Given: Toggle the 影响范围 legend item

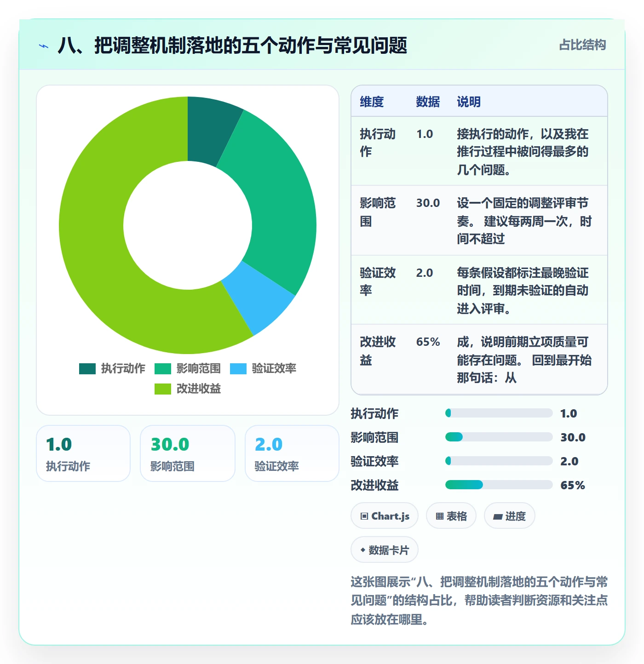Looking at the screenshot, I should (x=187, y=368).
